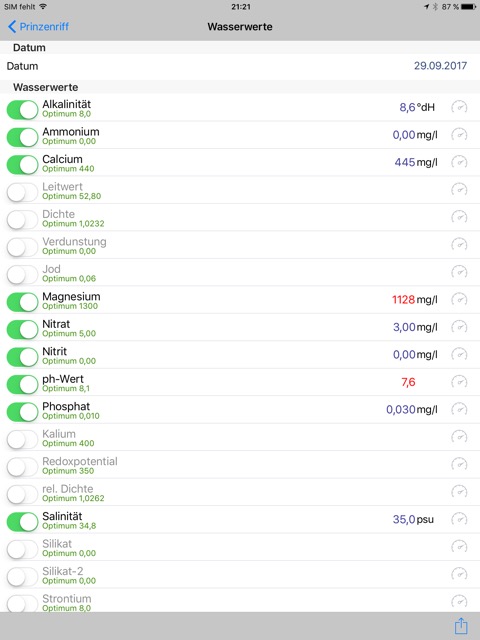Open the gauge icon beside Salinität
This screenshot has width=480, height=640.
pos(459,519)
